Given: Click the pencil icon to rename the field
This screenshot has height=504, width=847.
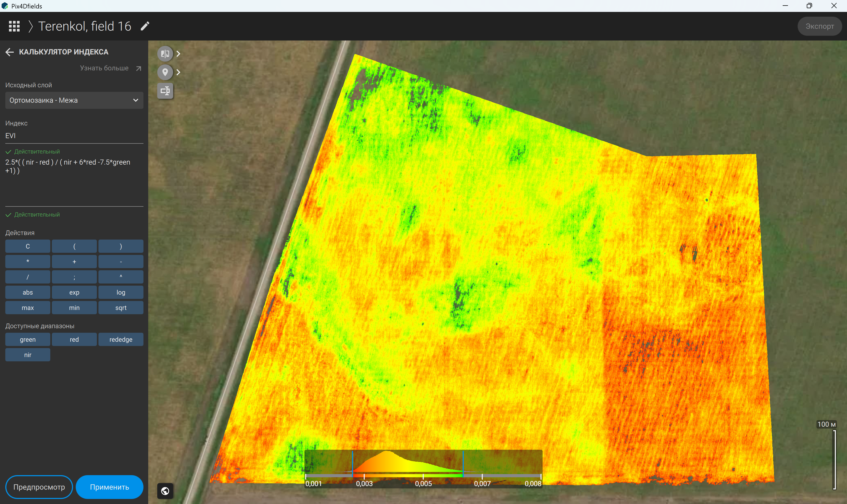Looking at the screenshot, I should pos(145,26).
